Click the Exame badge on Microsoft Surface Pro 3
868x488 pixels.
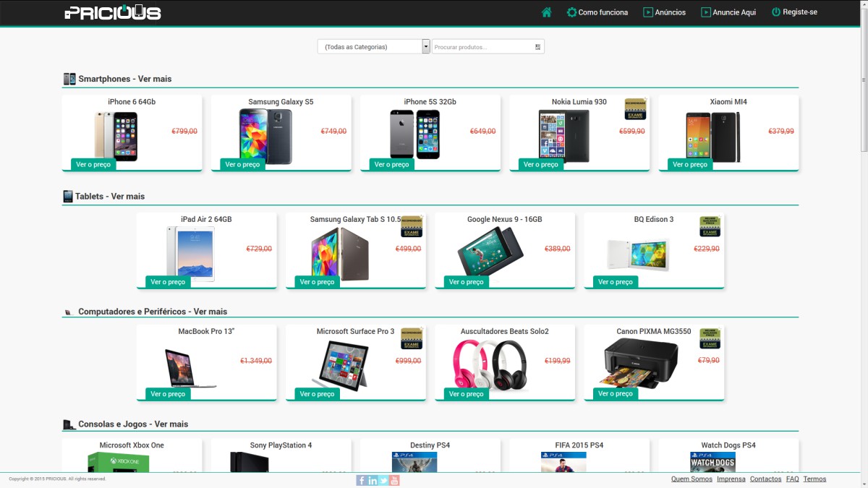point(412,338)
